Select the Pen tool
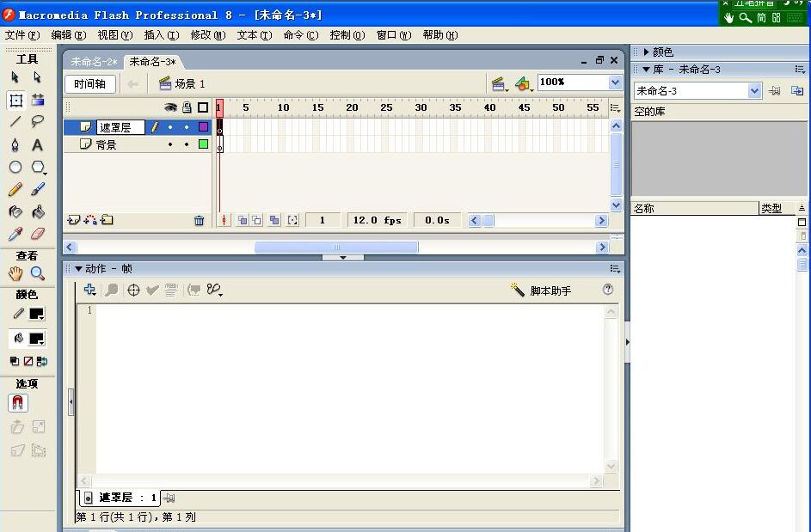The height and width of the screenshot is (532, 811). (15, 144)
